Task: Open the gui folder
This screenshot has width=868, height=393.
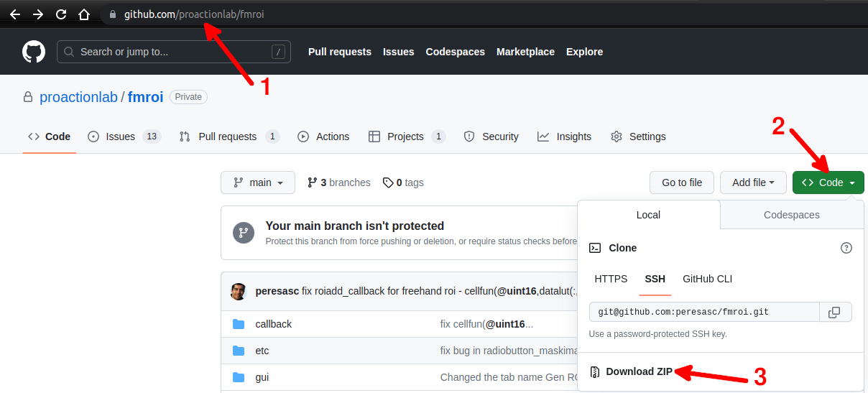Action: click(x=262, y=377)
